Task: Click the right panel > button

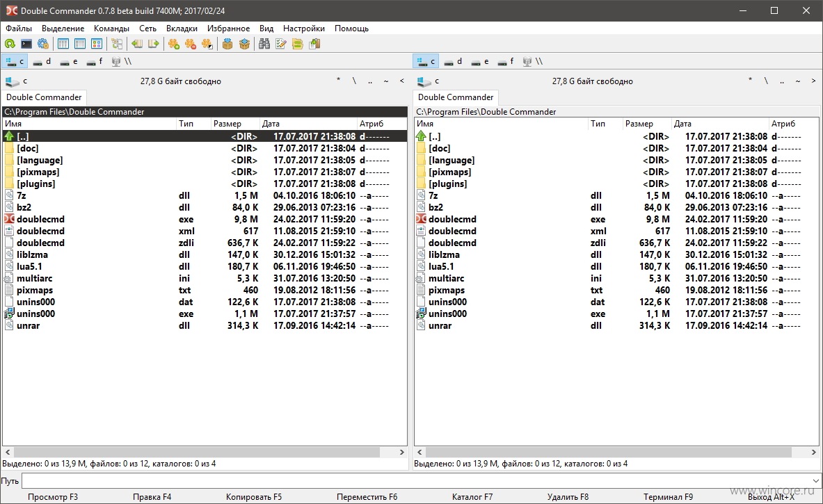Action: pos(813,81)
